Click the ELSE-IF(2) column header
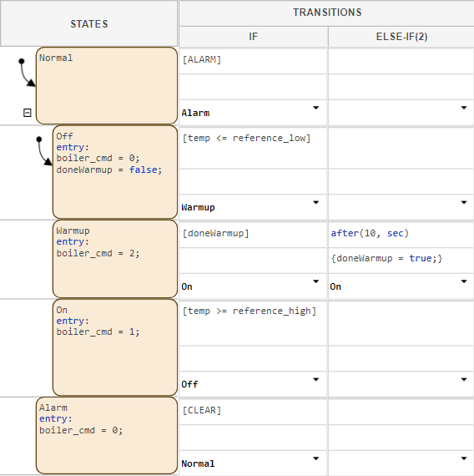Viewport: 474px width, 476px height. pyautogui.click(x=401, y=37)
